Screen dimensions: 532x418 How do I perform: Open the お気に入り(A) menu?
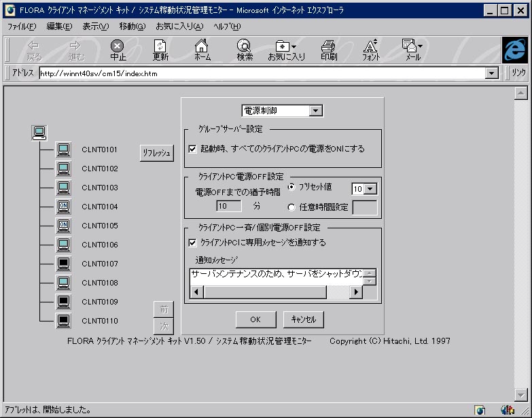179,27
